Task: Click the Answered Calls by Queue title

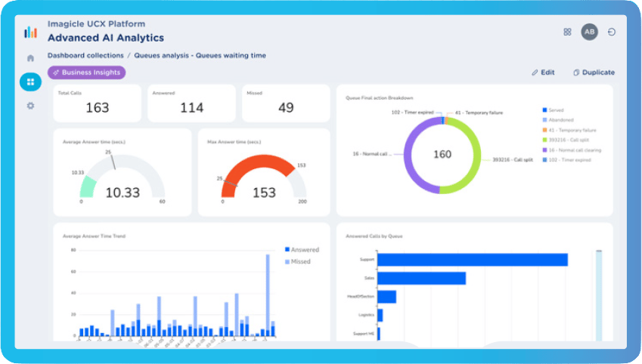Action: pyautogui.click(x=374, y=236)
